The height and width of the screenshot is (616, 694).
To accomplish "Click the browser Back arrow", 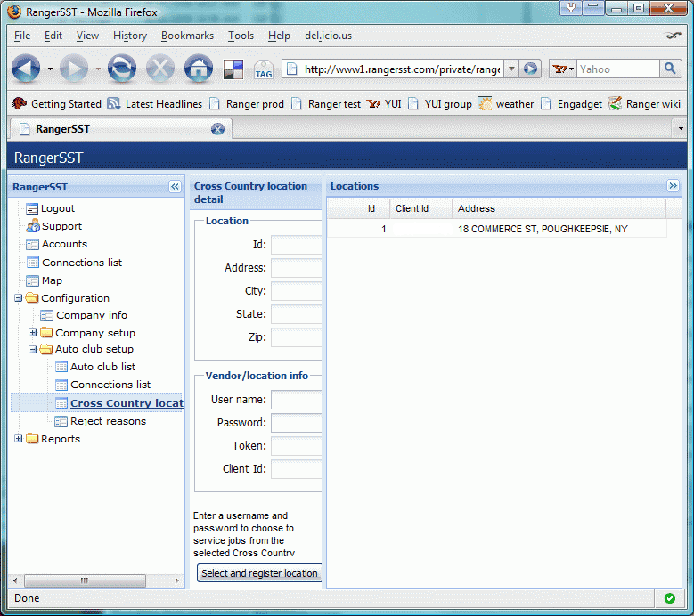I will click(x=26, y=69).
